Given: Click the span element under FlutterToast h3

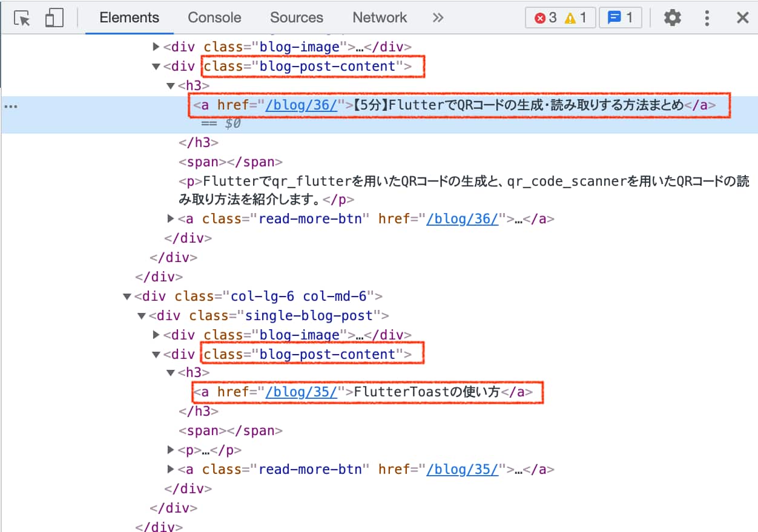Looking at the screenshot, I should 231,431.
